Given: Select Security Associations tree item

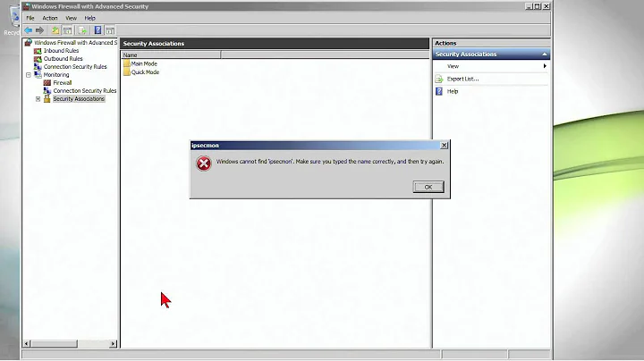Looking at the screenshot, I should pos(79,99).
